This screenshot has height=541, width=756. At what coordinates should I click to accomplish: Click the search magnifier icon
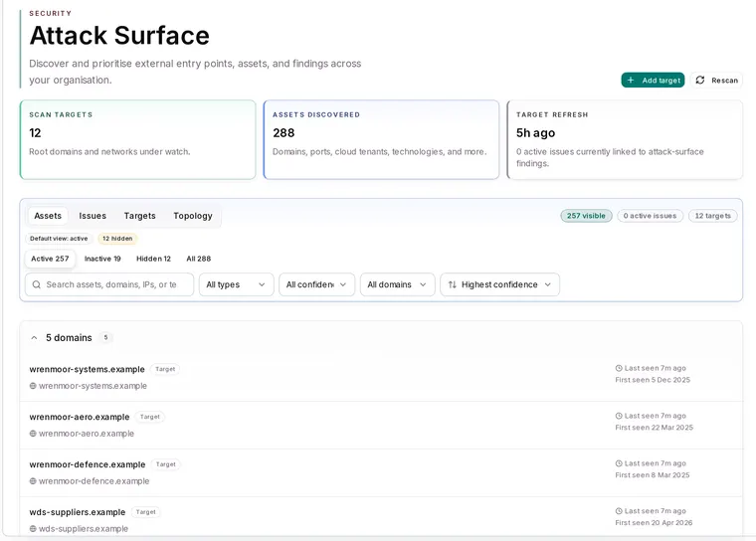(x=36, y=284)
